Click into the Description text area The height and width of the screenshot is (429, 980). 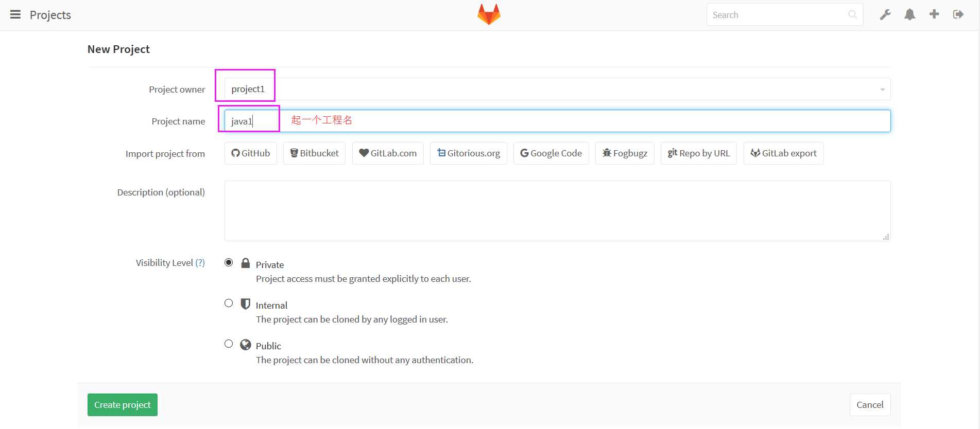tap(557, 211)
